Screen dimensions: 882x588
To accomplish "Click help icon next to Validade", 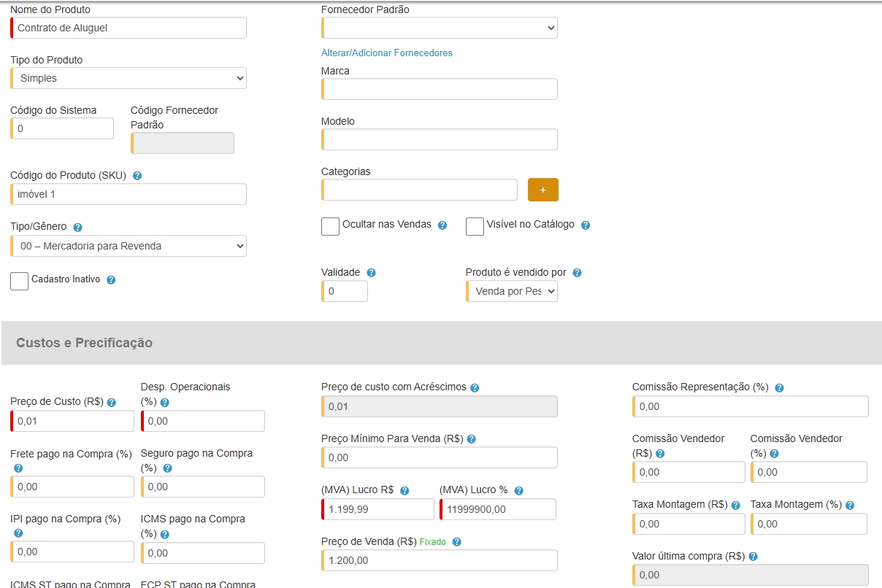I will [371, 273].
